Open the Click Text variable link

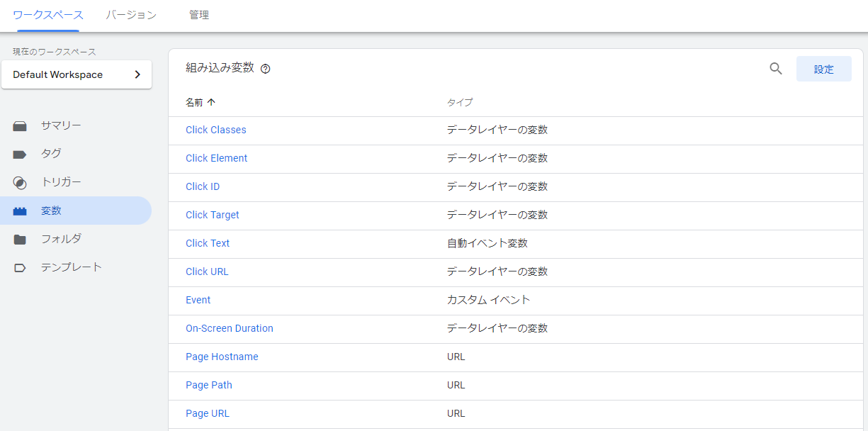coord(208,243)
